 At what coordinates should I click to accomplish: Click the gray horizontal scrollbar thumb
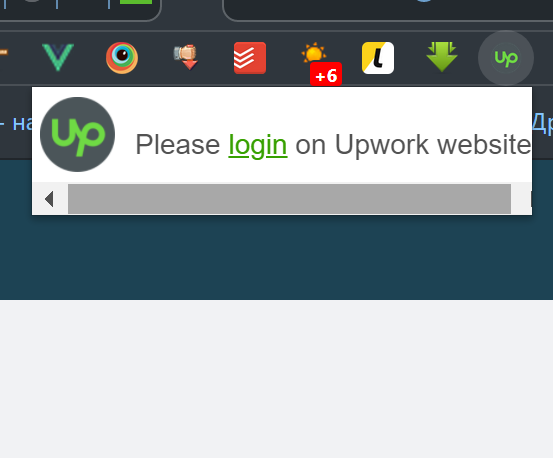click(289, 199)
